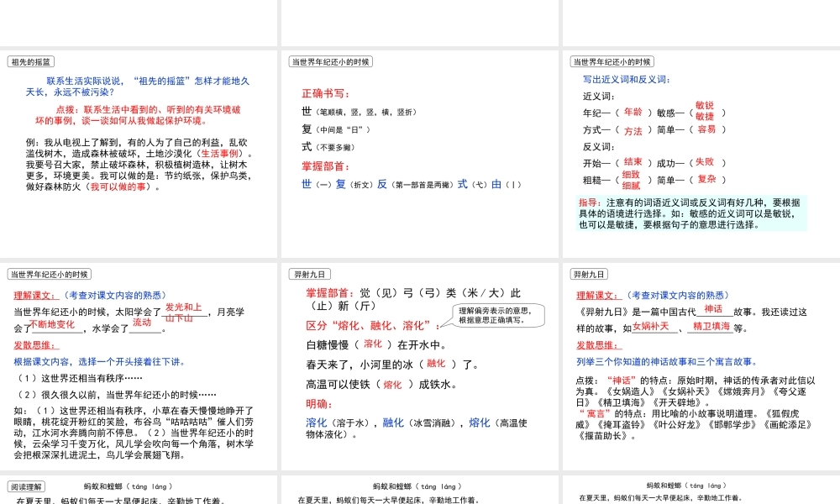This screenshot has height=504, width=840.
Task: Click the 反义词： label
Action: pos(599,147)
